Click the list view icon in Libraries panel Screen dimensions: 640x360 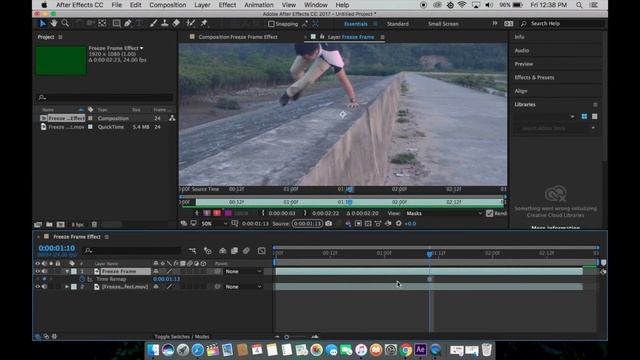[595, 116]
